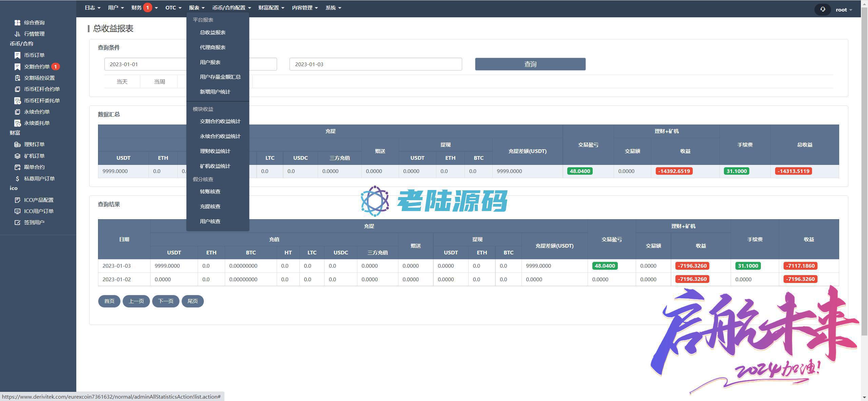Click the 永续委托单 calendar icon
Image resolution: width=868 pixels, height=401 pixels.
coord(17,123)
